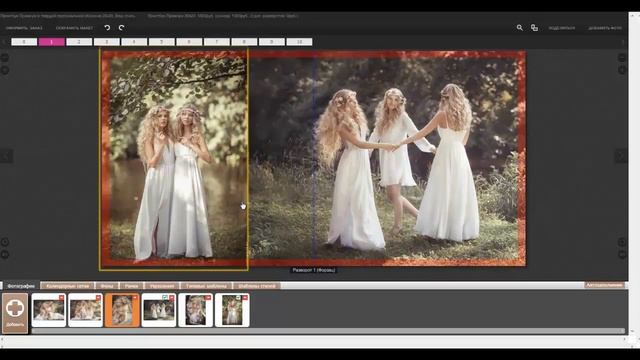Redo with the clockwise arrow icon

click(x=121, y=28)
